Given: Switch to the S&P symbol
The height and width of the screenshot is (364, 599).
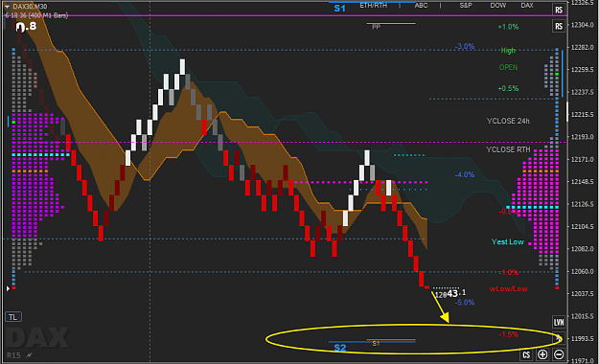Looking at the screenshot, I should click(x=466, y=6).
